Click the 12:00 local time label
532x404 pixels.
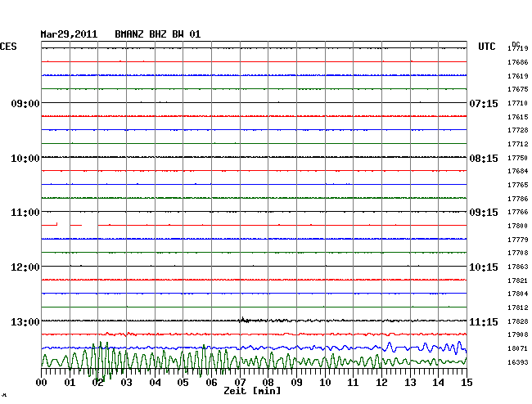pyautogui.click(x=25, y=267)
